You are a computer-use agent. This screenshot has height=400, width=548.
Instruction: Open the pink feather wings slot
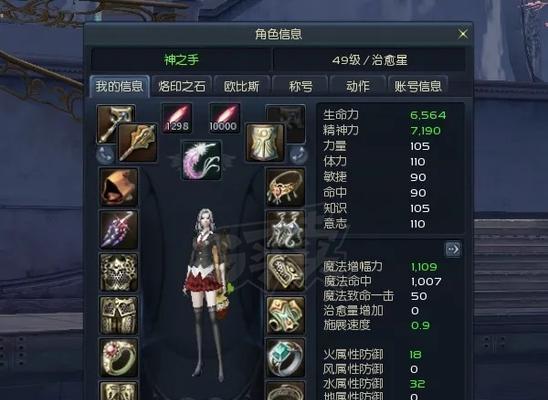tap(202, 160)
